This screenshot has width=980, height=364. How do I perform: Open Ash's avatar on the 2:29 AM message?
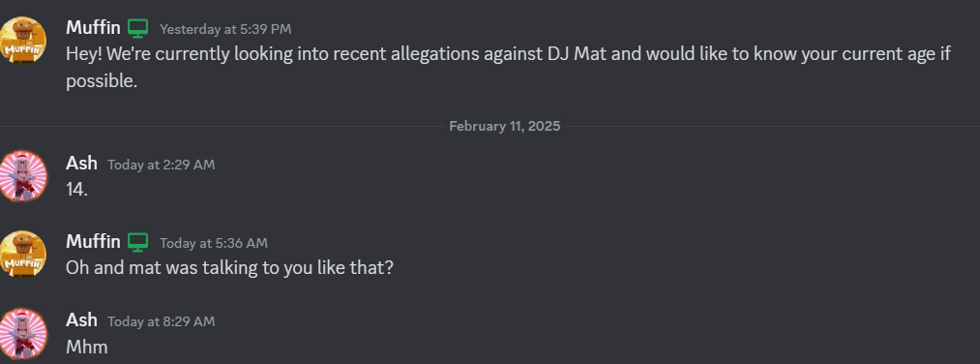coord(23,176)
